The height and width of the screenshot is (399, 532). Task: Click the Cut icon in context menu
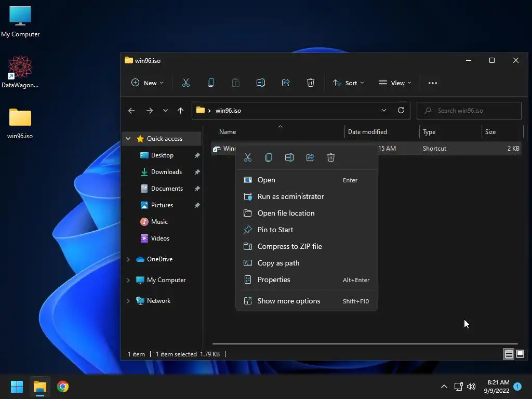[248, 157]
